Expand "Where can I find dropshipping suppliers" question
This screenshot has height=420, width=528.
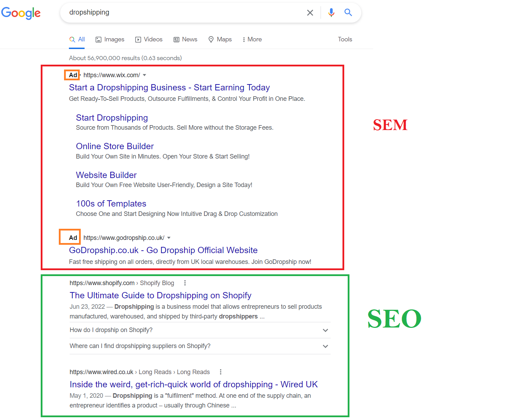pos(200,346)
